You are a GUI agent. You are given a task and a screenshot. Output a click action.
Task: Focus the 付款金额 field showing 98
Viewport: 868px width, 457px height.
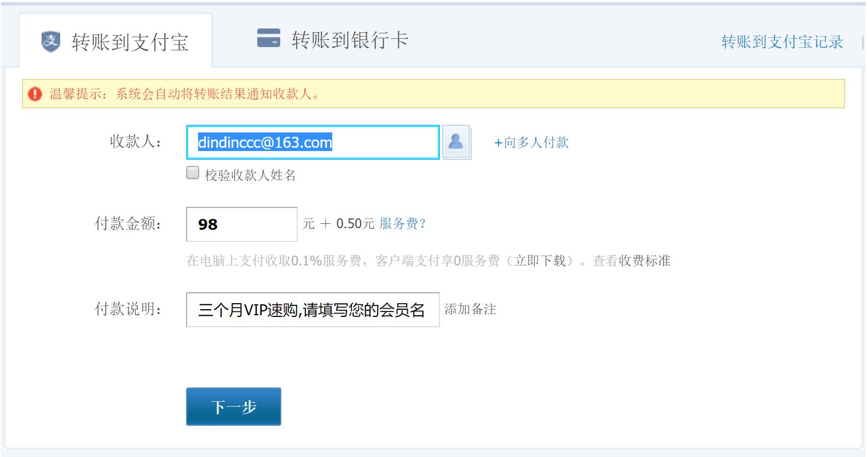[x=241, y=224]
